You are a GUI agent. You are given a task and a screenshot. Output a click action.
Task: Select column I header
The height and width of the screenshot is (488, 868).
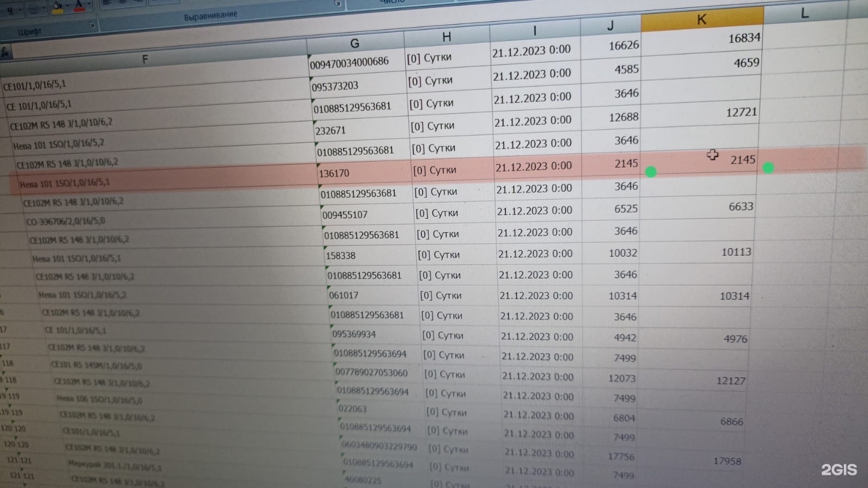point(535,31)
